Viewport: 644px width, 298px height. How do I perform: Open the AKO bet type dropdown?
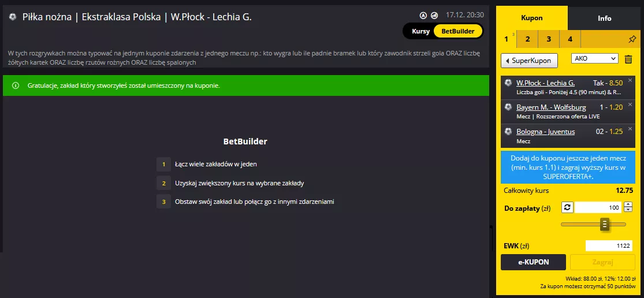click(595, 59)
